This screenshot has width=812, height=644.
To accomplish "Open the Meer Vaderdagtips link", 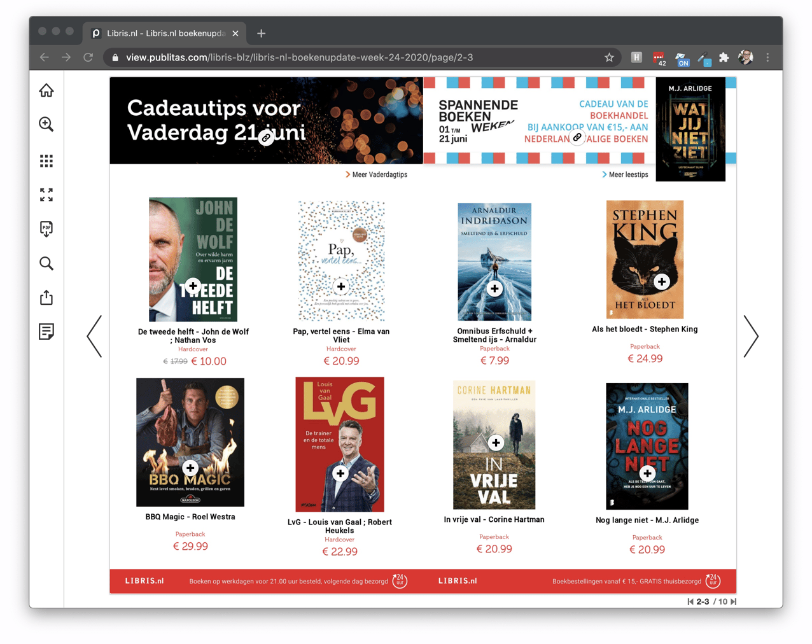I will click(376, 174).
